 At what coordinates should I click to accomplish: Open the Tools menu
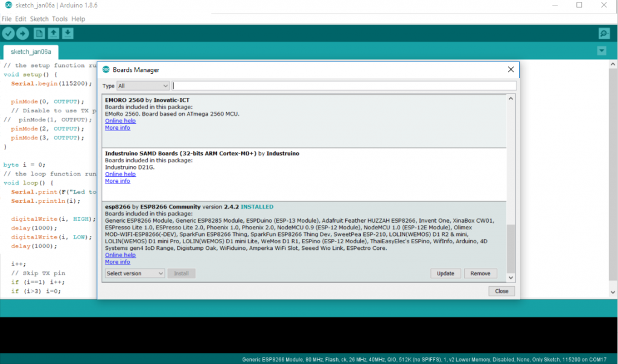(x=60, y=19)
